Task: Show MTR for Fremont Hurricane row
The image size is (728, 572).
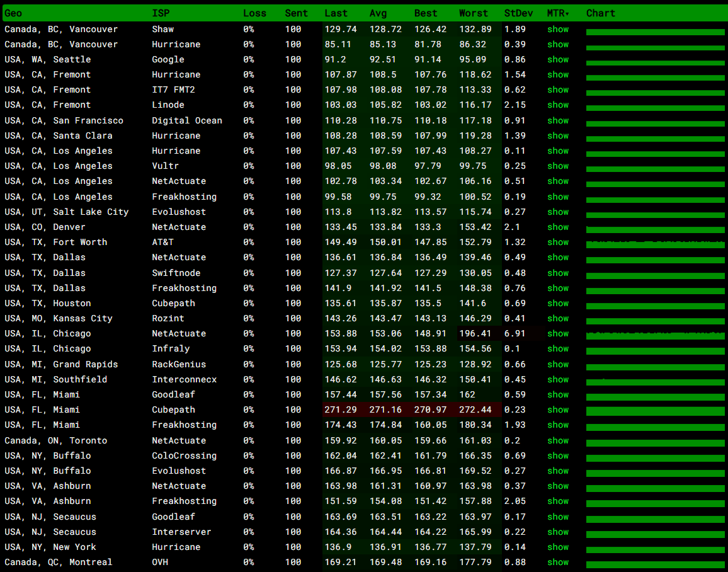Action: (557, 75)
